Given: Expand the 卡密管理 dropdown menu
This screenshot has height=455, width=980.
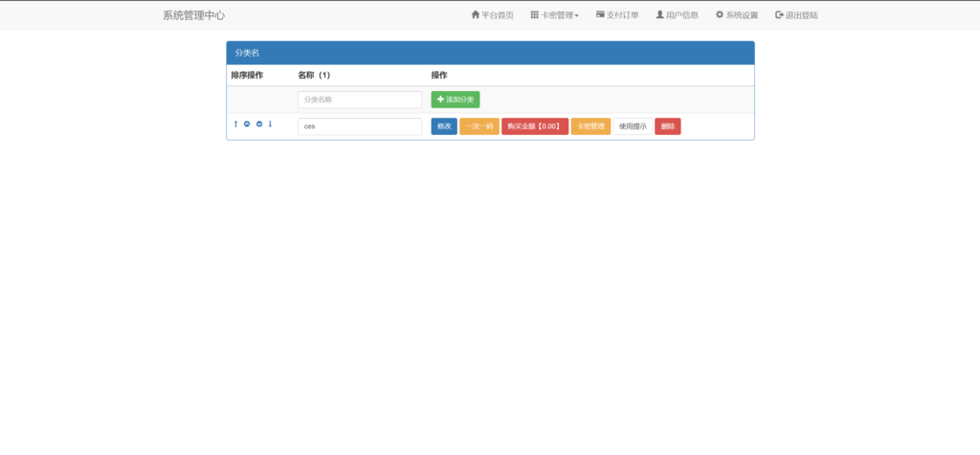Looking at the screenshot, I should [x=554, y=15].
